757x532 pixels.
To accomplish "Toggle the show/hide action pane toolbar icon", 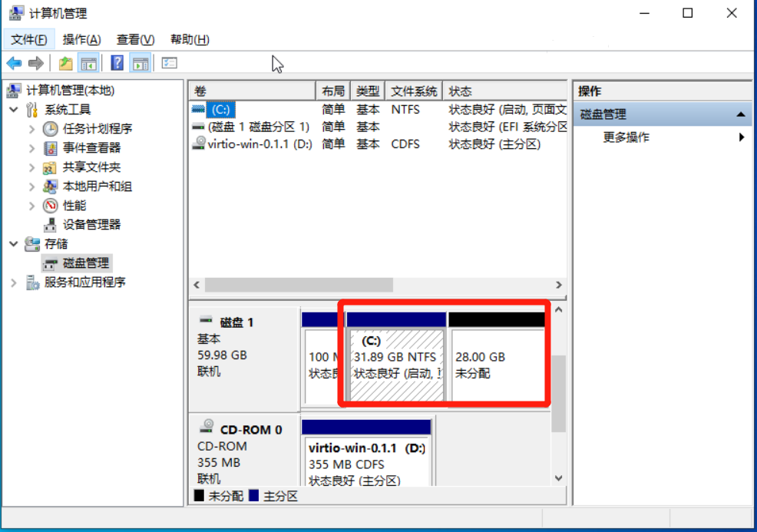I will 141,62.
